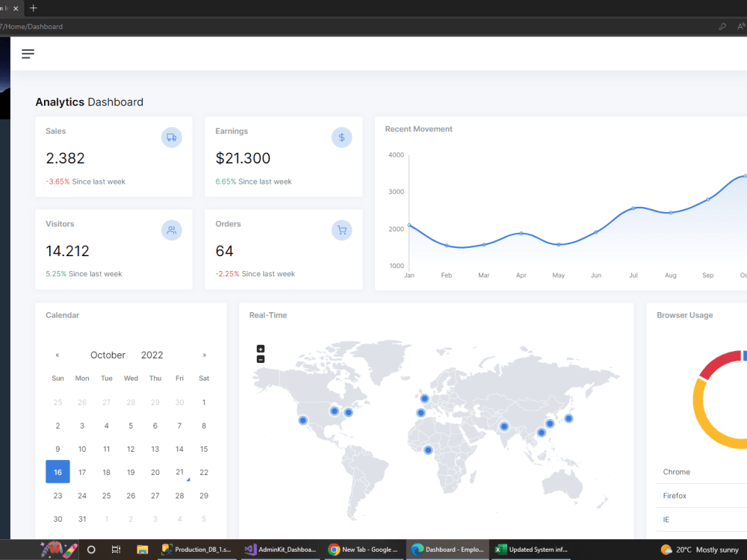Go to next month in calendar
Screen dimensions: 747x560
[x=205, y=355]
